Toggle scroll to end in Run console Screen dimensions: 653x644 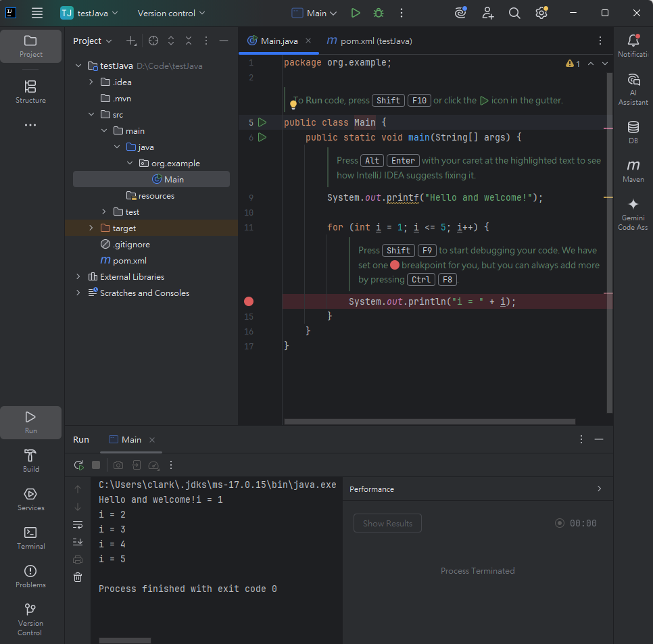pyautogui.click(x=78, y=541)
